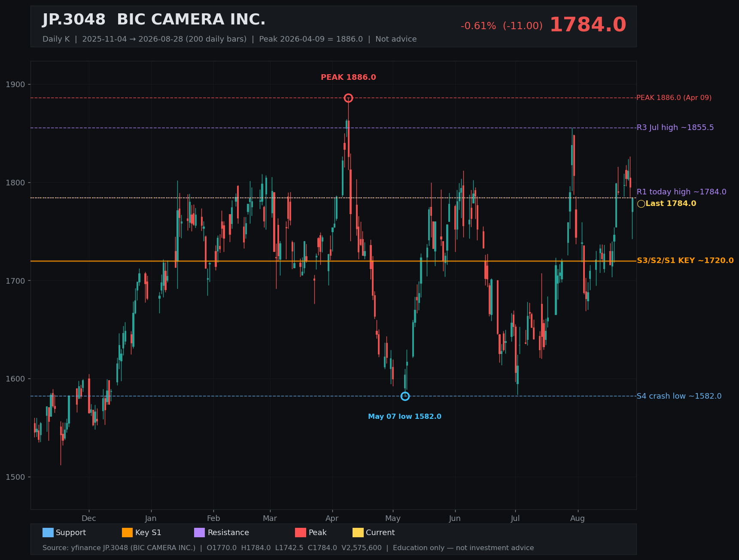Click the bold PEAK 1886.0 annotation above the chart

click(348, 77)
